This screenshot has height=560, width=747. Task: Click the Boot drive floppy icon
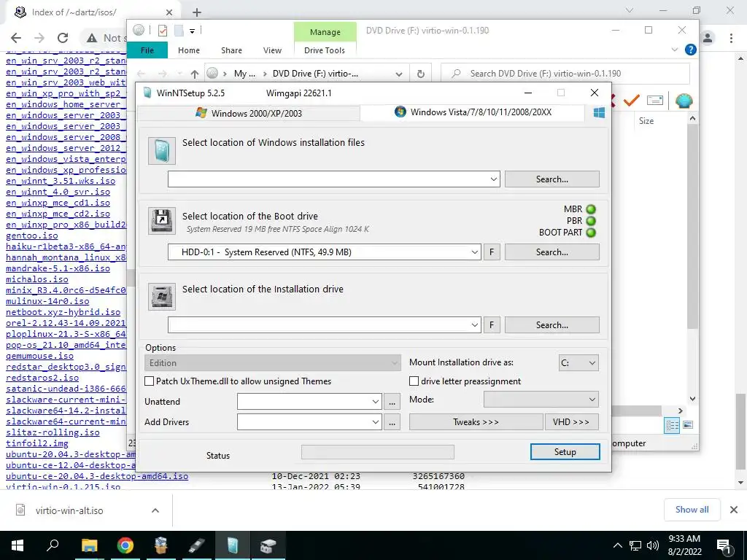click(161, 220)
